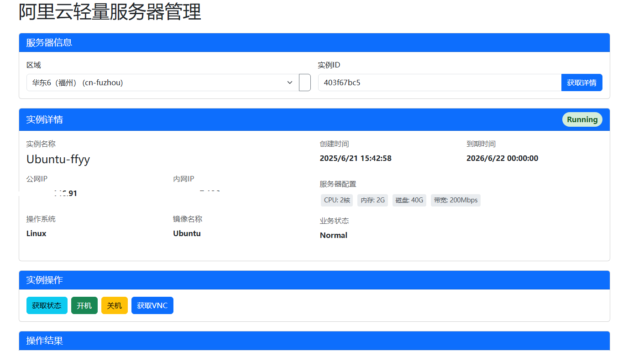Click the 磁盘: 40G config tag
The height and width of the screenshot is (351, 644).
pyautogui.click(x=409, y=200)
